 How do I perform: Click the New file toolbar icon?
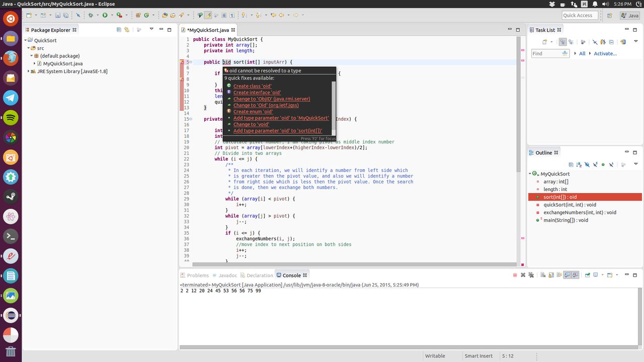[29, 15]
